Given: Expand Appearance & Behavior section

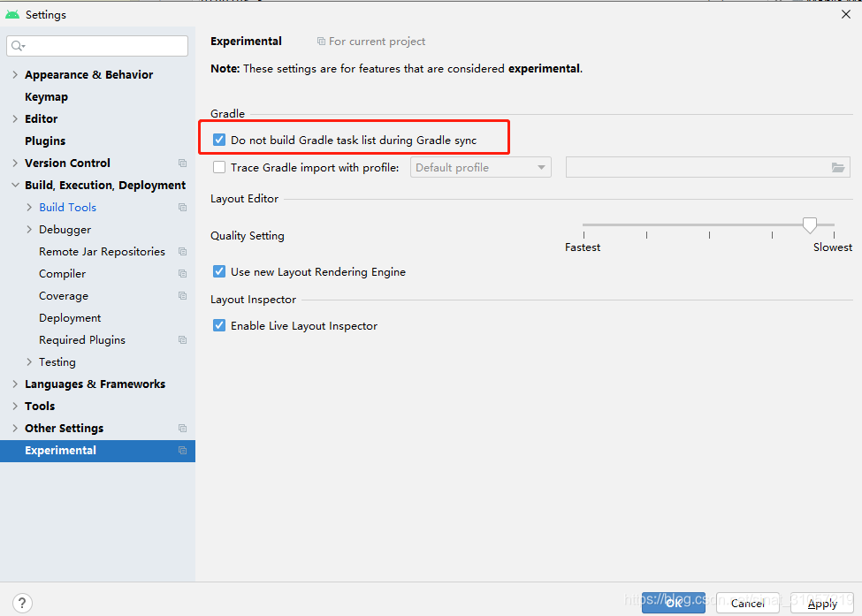Looking at the screenshot, I should [15, 75].
